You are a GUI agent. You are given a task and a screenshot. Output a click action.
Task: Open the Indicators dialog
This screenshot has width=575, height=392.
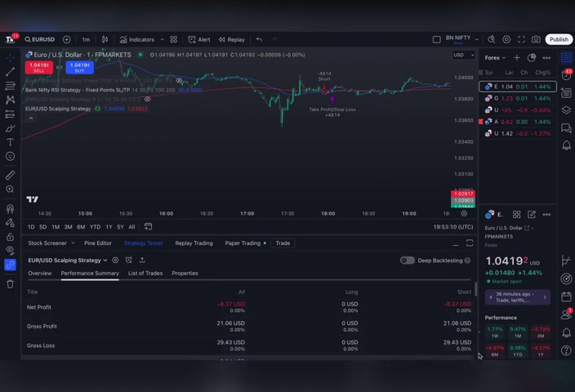click(137, 39)
